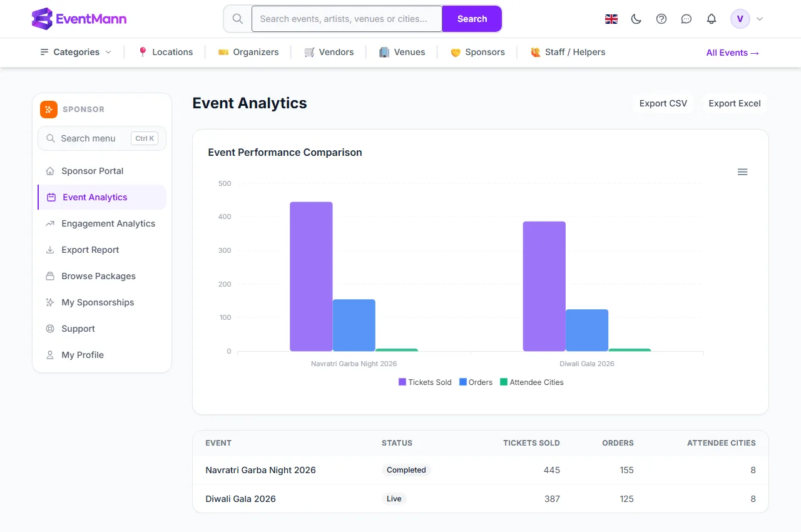Go to Organizers in nav bar
This screenshot has width=801, height=532.
click(248, 52)
